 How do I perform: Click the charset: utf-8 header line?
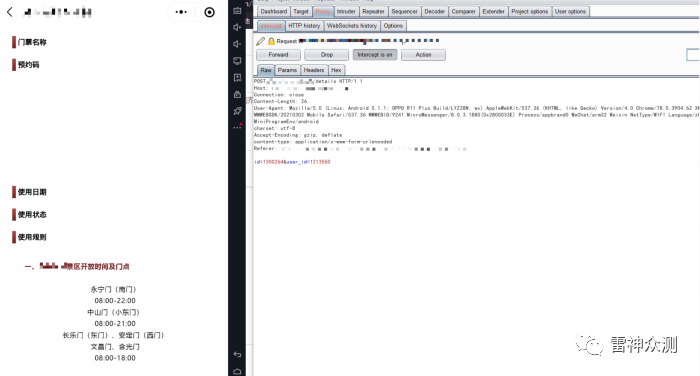pos(275,128)
